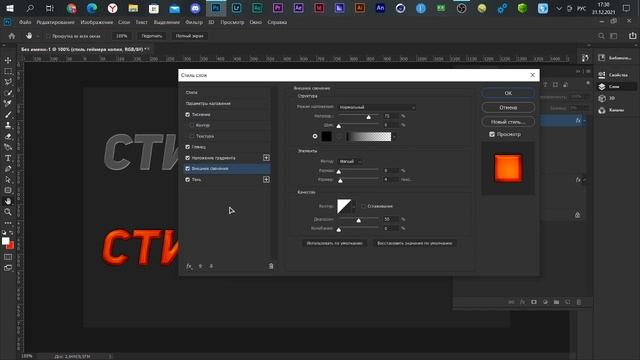Toggle the Тень effect checkbox
This screenshot has height=360, width=640.
[x=188, y=180]
